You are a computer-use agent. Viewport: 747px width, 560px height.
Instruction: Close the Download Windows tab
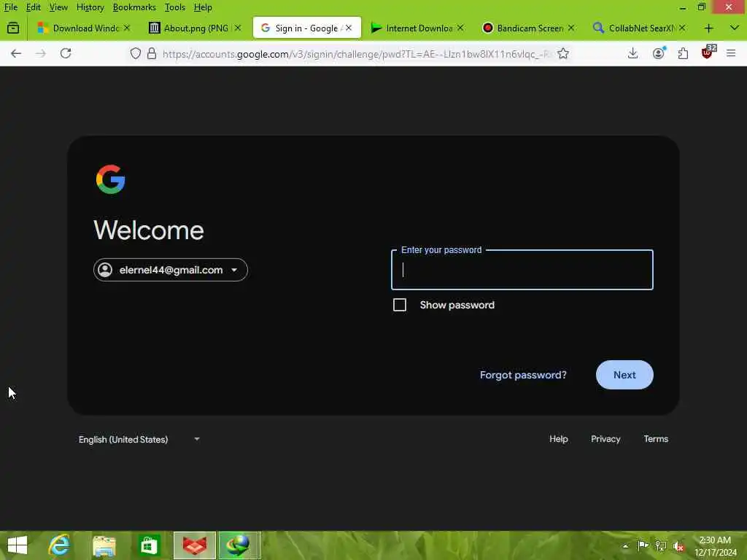pos(127,28)
